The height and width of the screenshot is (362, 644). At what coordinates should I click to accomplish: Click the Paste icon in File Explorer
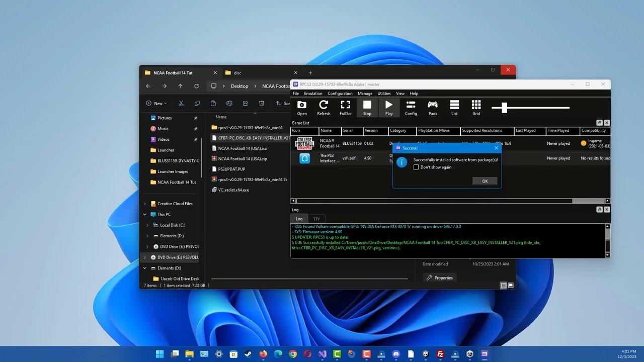click(x=213, y=104)
